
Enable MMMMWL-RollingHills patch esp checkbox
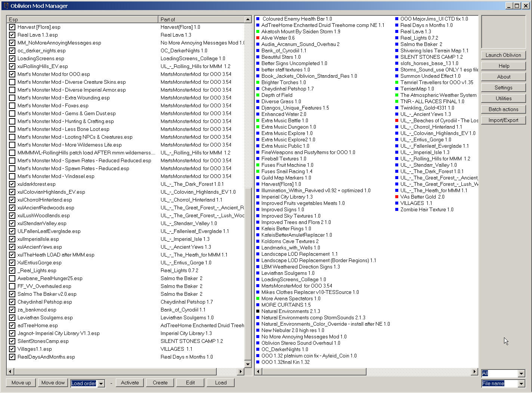pyautogui.click(x=12, y=153)
